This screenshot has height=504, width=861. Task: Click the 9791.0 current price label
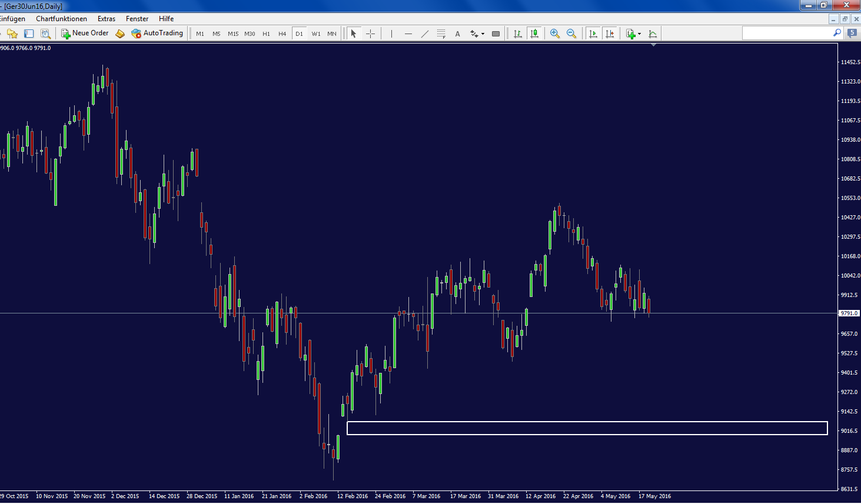849,313
